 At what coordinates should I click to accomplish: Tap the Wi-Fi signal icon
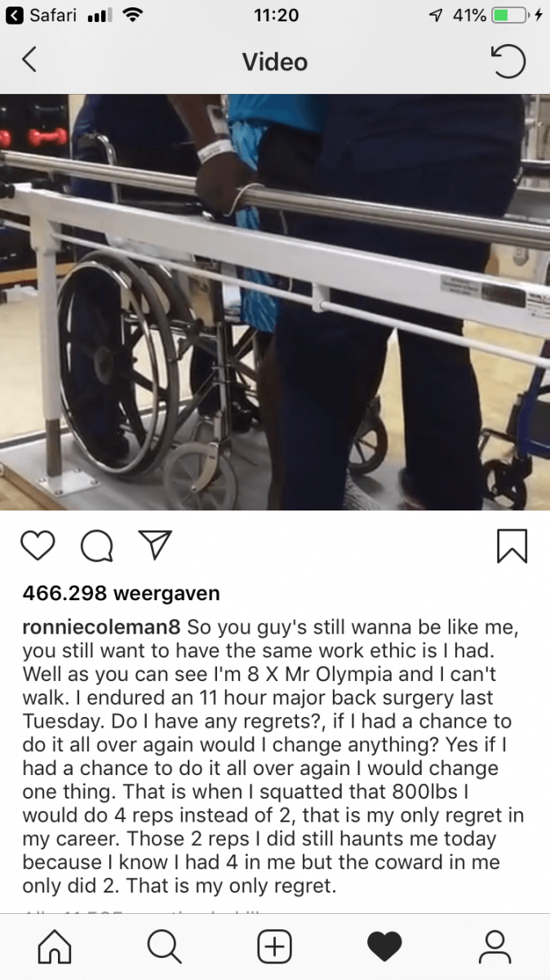tap(130, 15)
